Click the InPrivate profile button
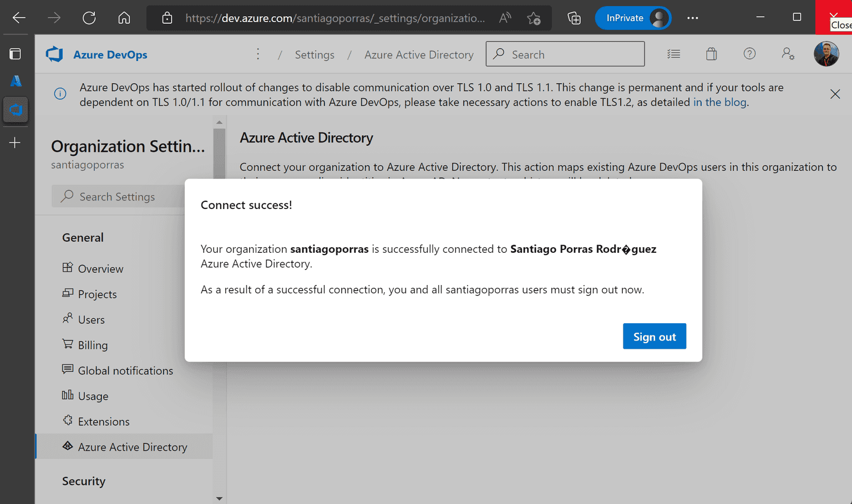Image resolution: width=852 pixels, height=504 pixels. tap(633, 18)
